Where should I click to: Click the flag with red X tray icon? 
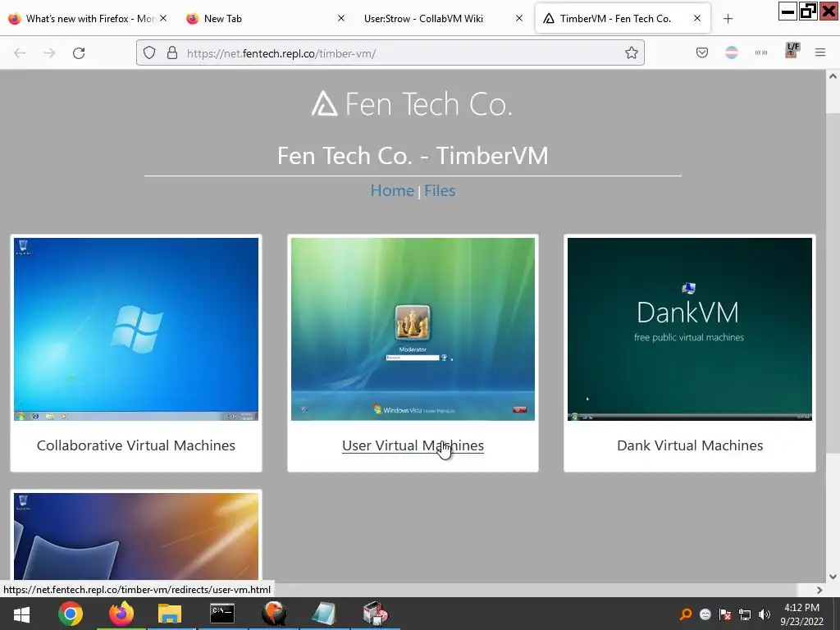pos(725,614)
